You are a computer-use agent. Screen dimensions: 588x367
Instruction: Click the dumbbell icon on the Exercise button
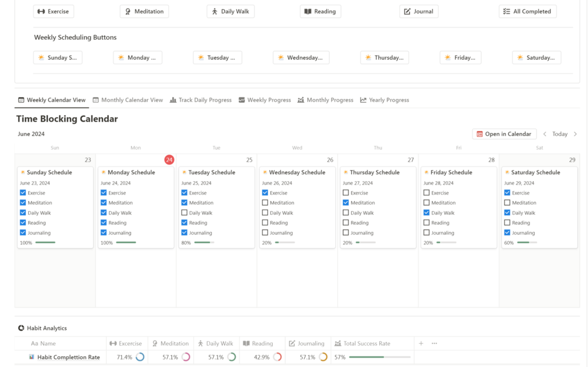pos(42,12)
